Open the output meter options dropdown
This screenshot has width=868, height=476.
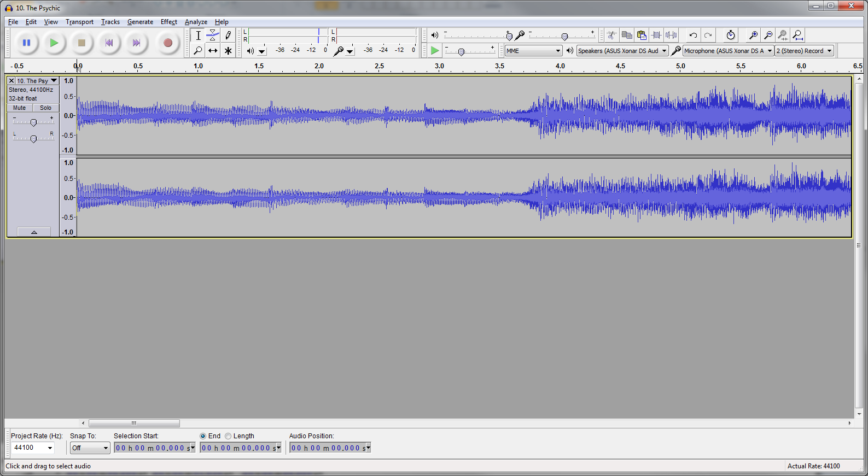click(x=262, y=51)
